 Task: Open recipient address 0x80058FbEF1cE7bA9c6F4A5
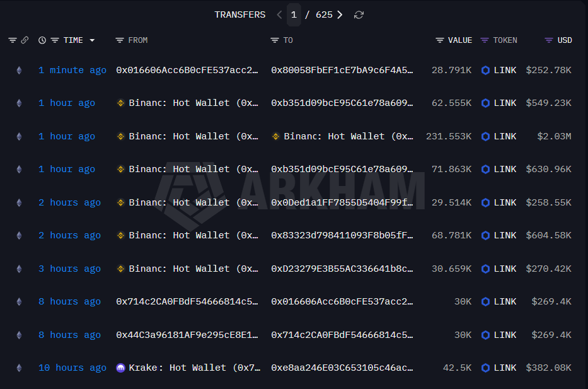coord(342,70)
